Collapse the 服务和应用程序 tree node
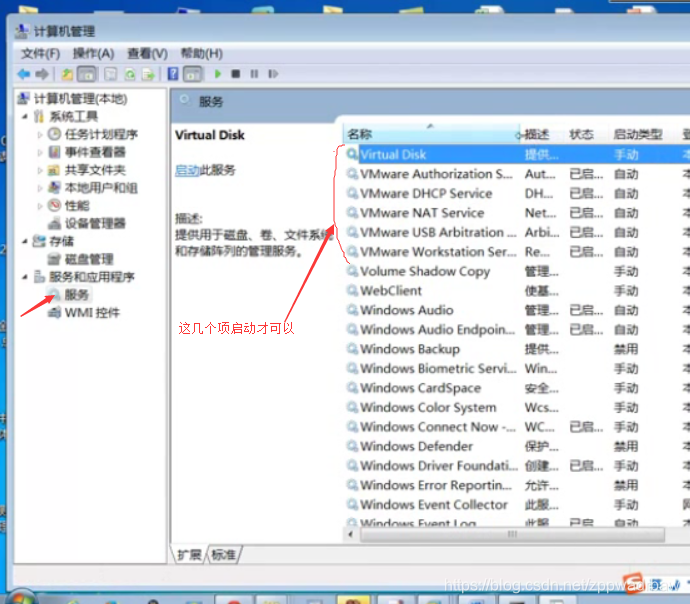Image resolution: width=690 pixels, height=604 pixels. (25, 277)
